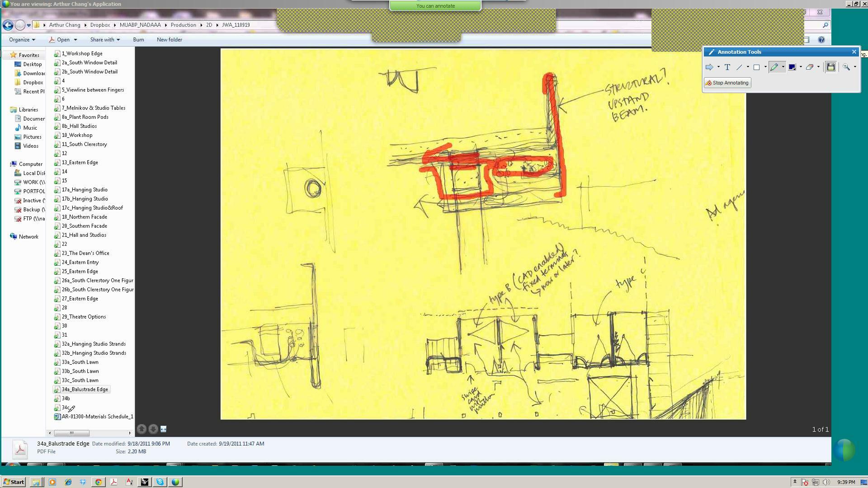Select the highlighter pen tool
The image size is (868, 488).
[774, 67]
